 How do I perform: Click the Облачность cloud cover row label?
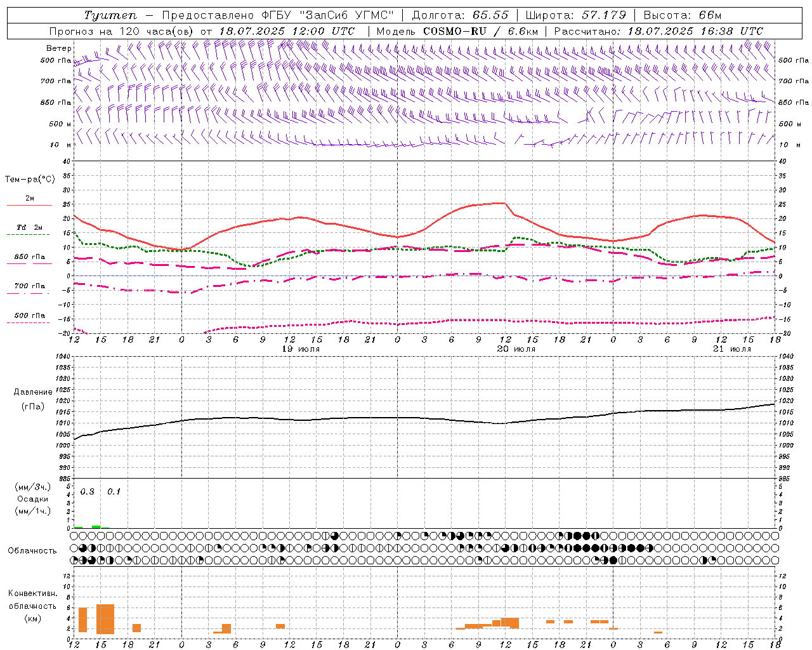pyautogui.click(x=32, y=550)
